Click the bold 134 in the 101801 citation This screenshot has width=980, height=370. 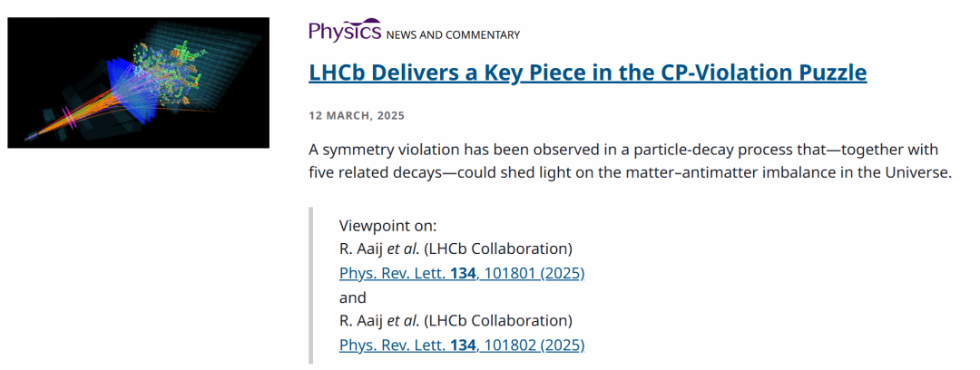(461, 273)
